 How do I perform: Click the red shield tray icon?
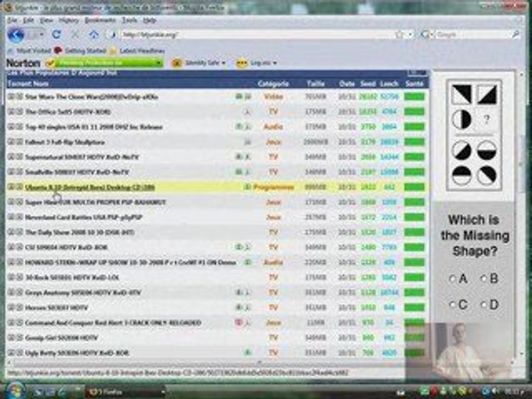(x=434, y=391)
